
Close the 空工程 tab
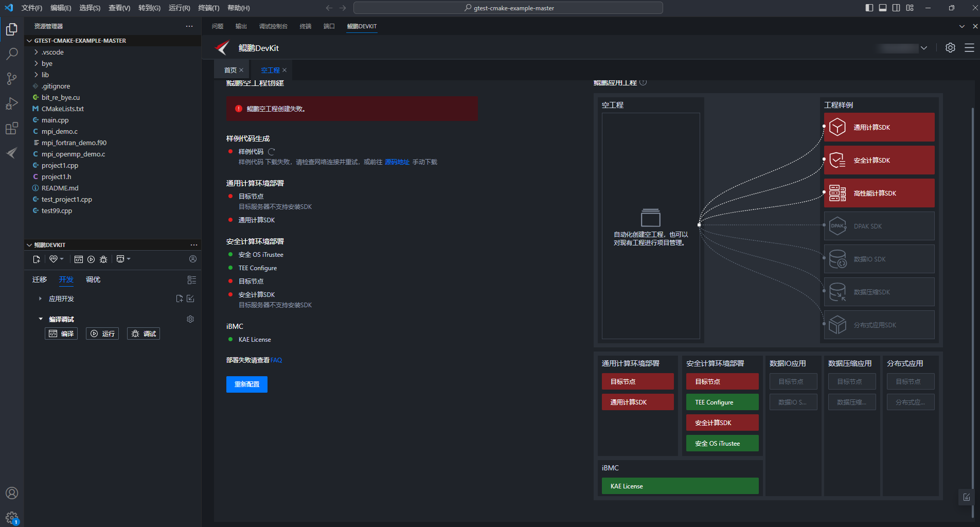click(x=284, y=70)
